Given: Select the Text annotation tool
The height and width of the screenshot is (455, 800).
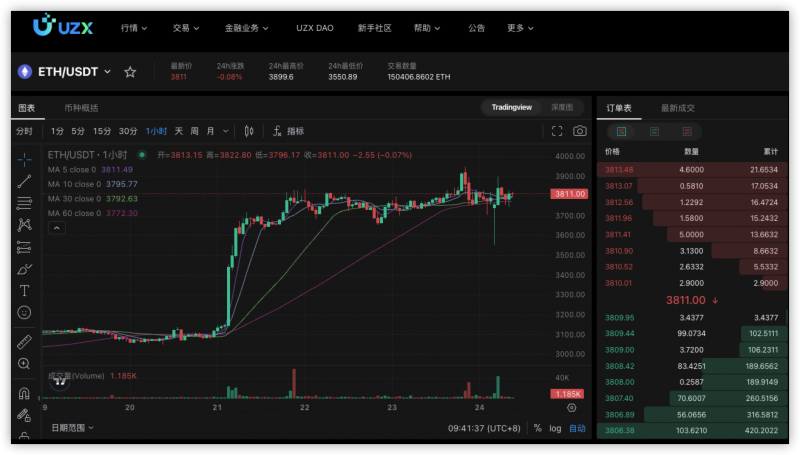Looking at the screenshot, I should coord(24,291).
